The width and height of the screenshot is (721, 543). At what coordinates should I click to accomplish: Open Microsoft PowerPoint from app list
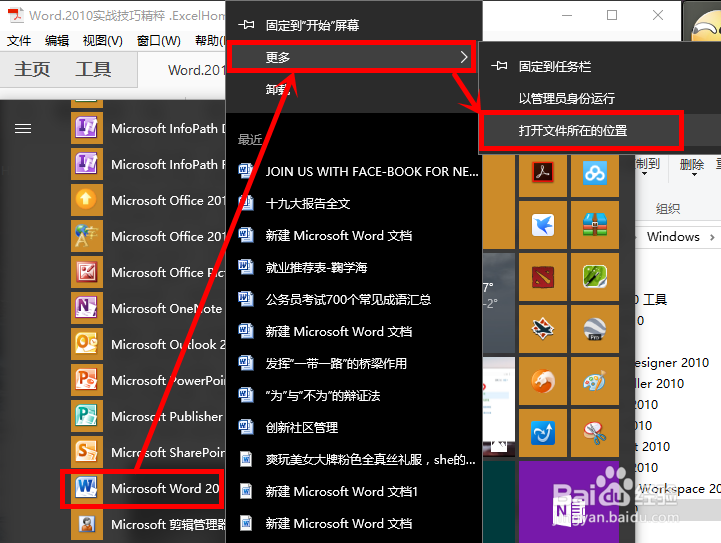pyautogui.click(x=148, y=380)
